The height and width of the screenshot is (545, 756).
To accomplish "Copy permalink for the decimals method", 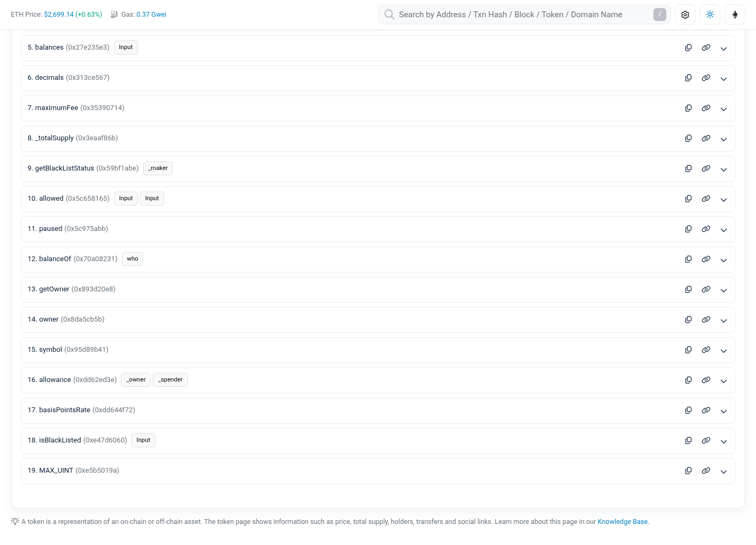I will pos(706,78).
